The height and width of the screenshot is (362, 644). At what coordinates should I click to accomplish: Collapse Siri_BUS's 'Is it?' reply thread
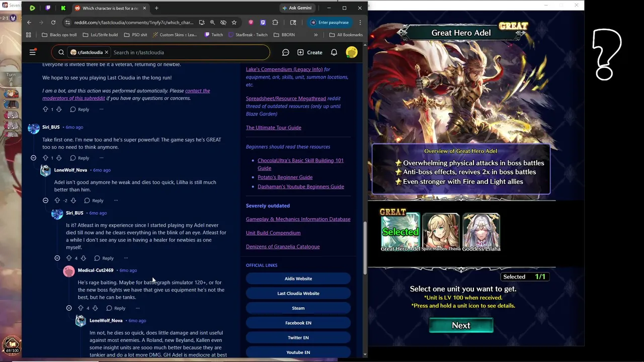tap(57, 258)
